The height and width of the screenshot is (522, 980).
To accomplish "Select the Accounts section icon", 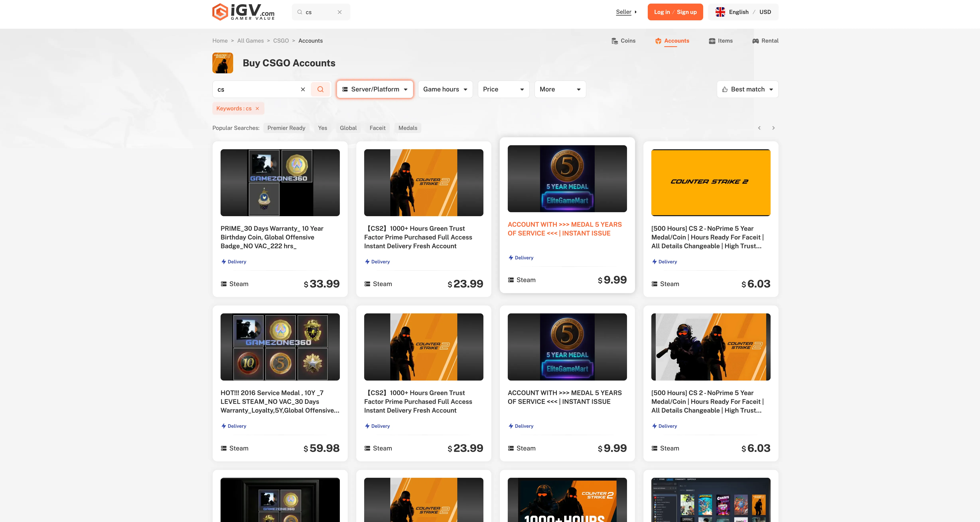I will 658,41.
